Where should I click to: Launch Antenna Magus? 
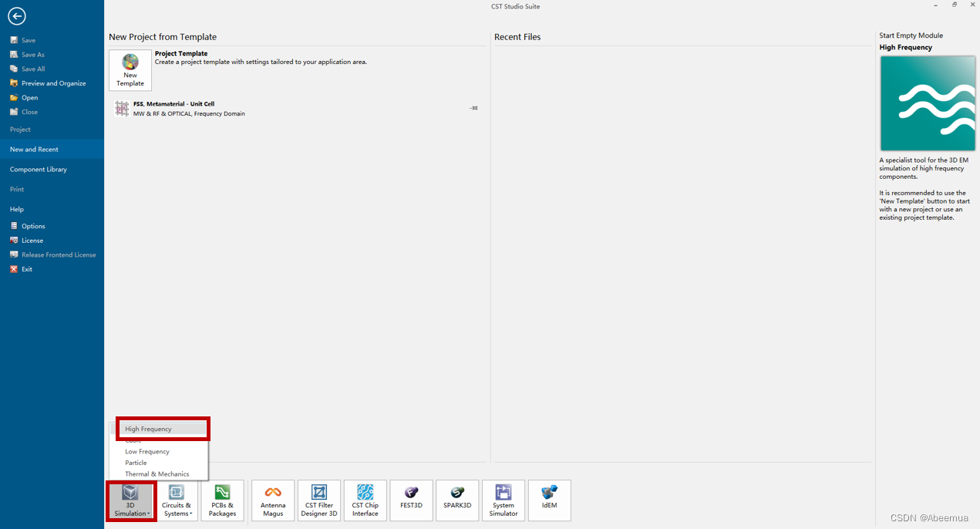coord(273,500)
